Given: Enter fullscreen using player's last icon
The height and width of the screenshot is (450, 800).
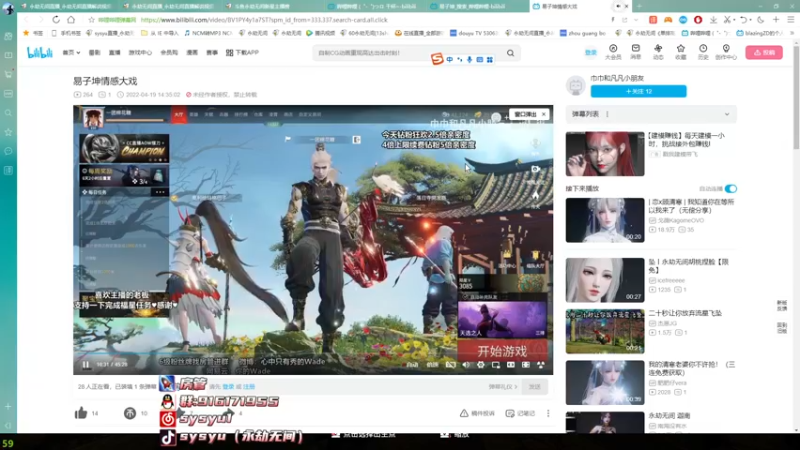Looking at the screenshot, I should 541,364.
